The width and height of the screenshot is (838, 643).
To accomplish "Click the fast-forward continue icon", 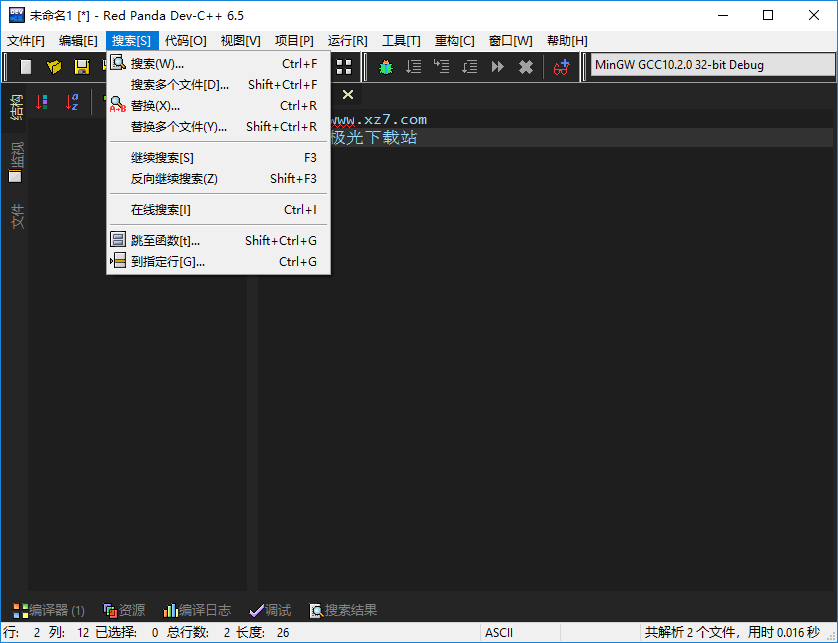I will (x=497, y=67).
